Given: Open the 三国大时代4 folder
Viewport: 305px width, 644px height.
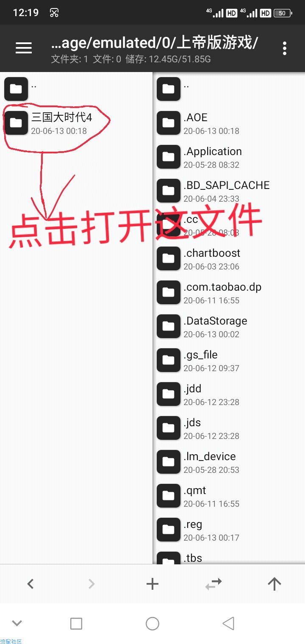Looking at the screenshot, I should pyautogui.click(x=76, y=123).
